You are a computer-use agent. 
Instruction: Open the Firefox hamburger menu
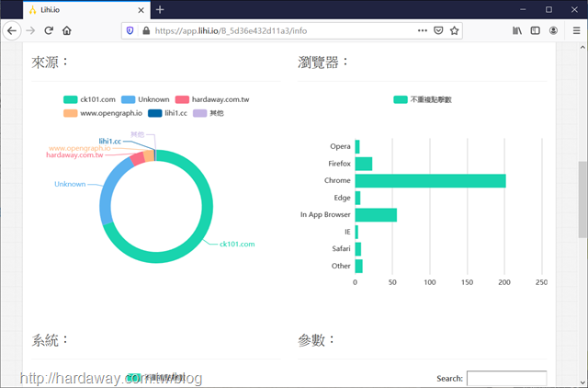(576, 30)
